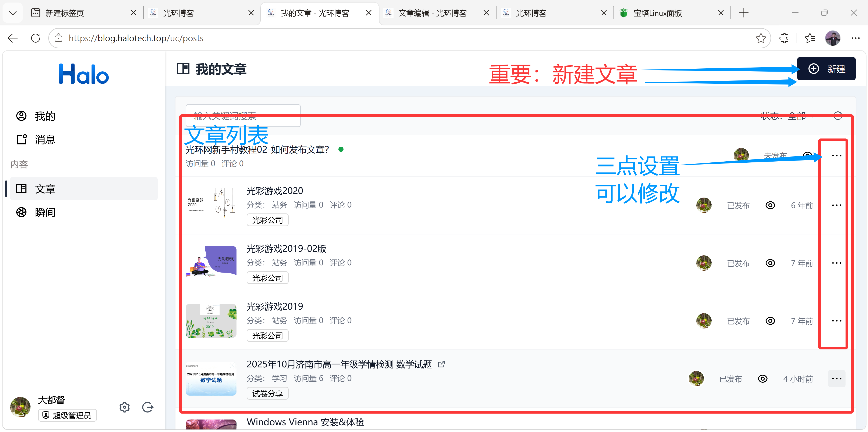The image size is (868, 432).
Task: Open three-dot menu for 光彩游戏2019-02版
Action: tap(837, 263)
